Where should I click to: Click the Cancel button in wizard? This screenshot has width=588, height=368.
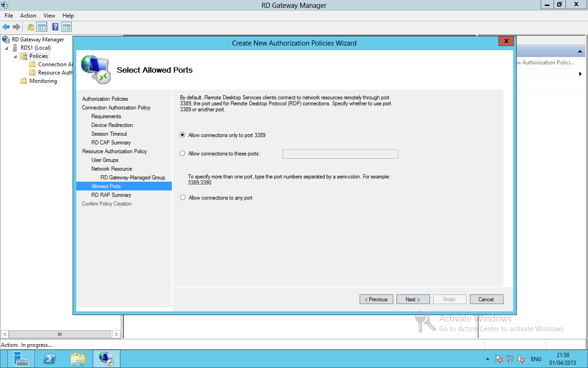click(x=486, y=299)
